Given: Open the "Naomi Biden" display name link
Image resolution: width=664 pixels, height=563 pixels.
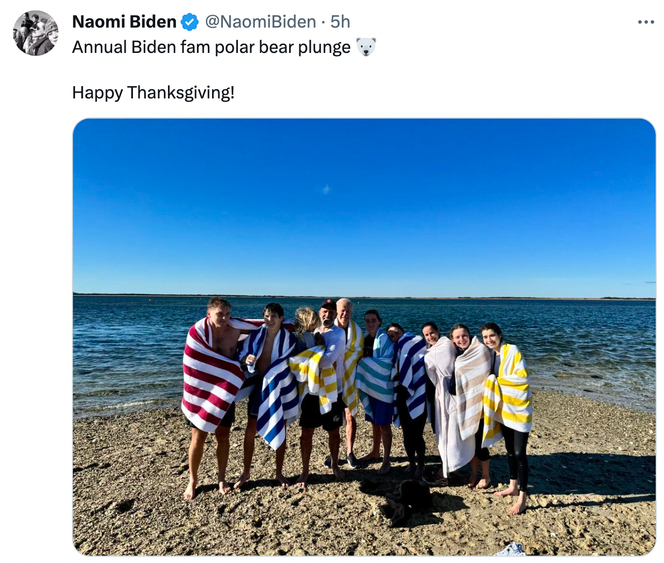Looking at the screenshot, I should click(x=124, y=22).
